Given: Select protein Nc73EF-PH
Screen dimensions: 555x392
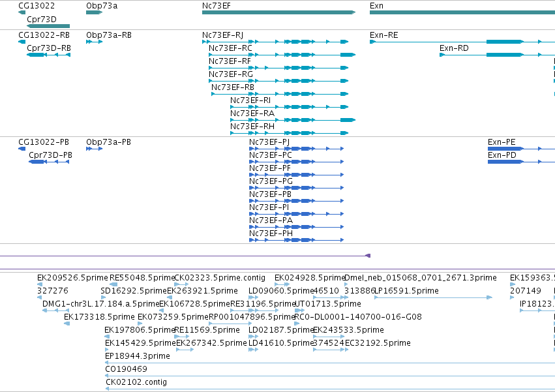Looking at the screenshot, I should coord(271,234).
